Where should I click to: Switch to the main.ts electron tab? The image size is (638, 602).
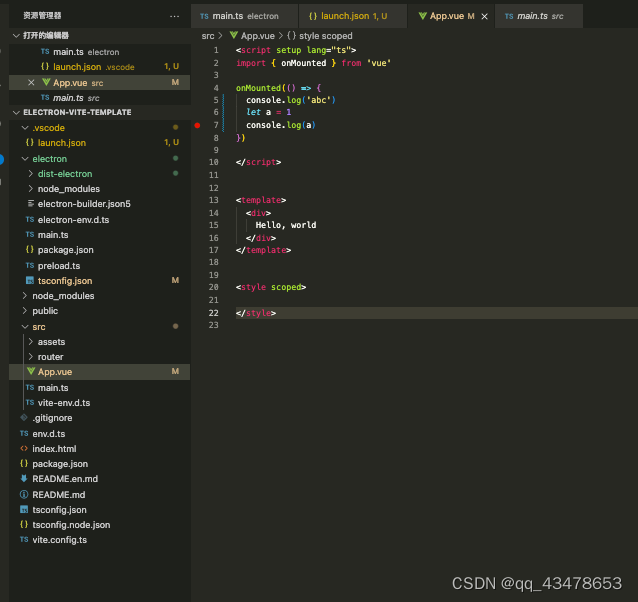pos(244,16)
